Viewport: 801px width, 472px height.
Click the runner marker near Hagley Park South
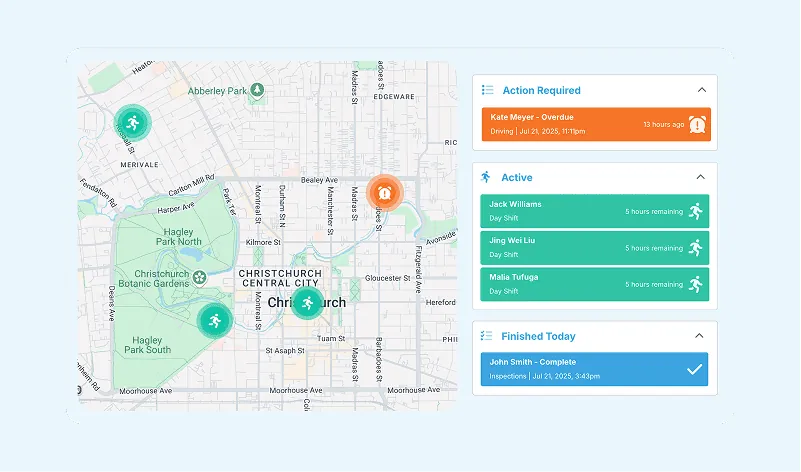pos(213,320)
